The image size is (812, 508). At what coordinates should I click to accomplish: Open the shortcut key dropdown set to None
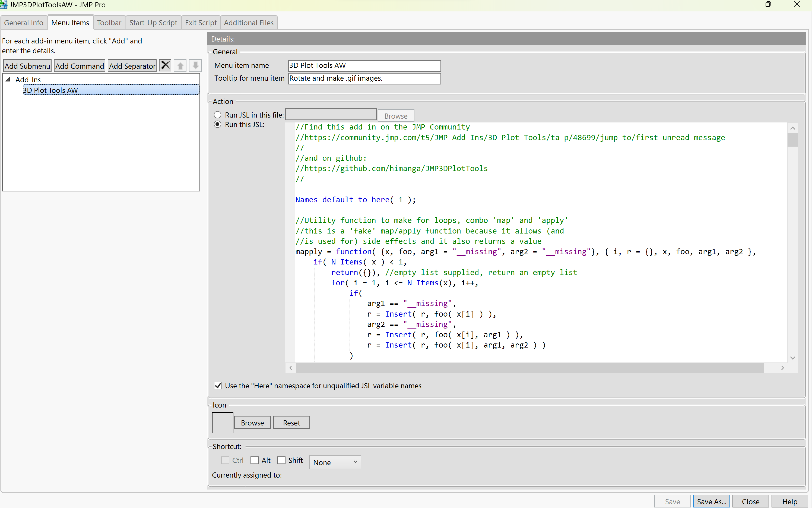pos(334,462)
